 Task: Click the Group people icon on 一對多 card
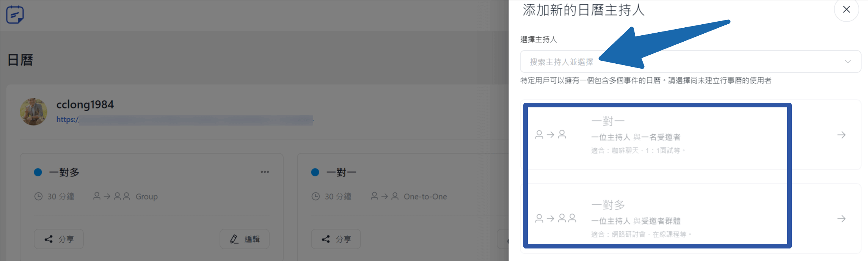pos(111,196)
